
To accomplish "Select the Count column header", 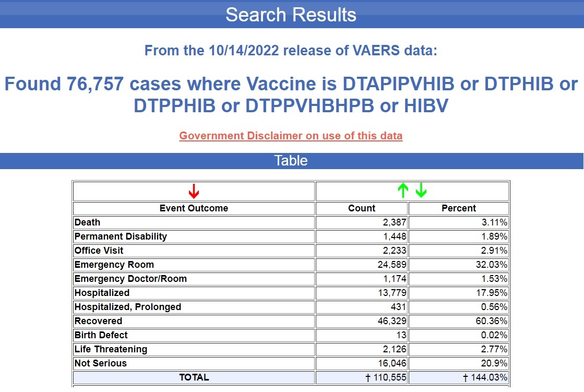I will [362, 208].
